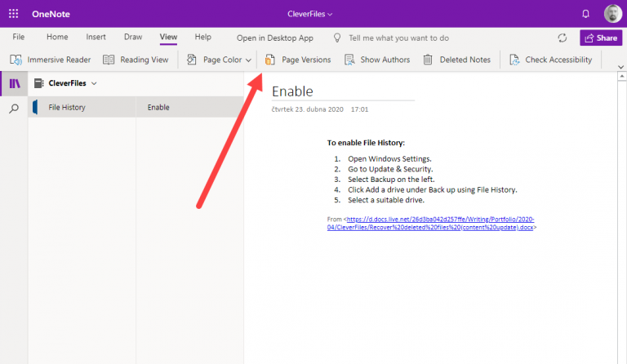Open Deleted Notes
The height and width of the screenshot is (364, 627).
pos(456,60)
